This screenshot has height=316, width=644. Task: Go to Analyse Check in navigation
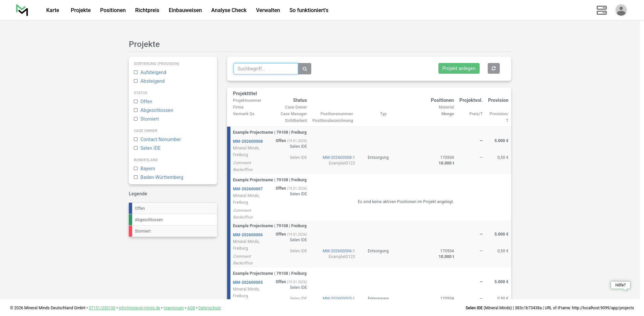[229, 10]
